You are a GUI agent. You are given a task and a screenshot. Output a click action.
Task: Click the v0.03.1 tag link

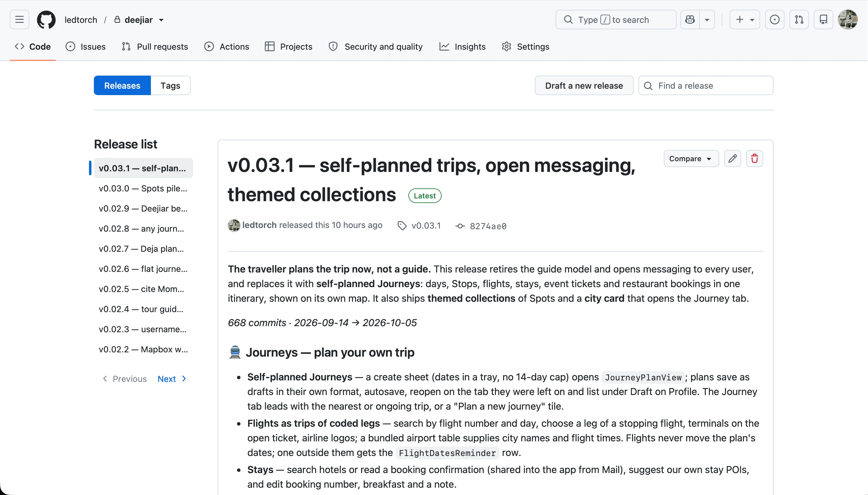pos(426,226)
